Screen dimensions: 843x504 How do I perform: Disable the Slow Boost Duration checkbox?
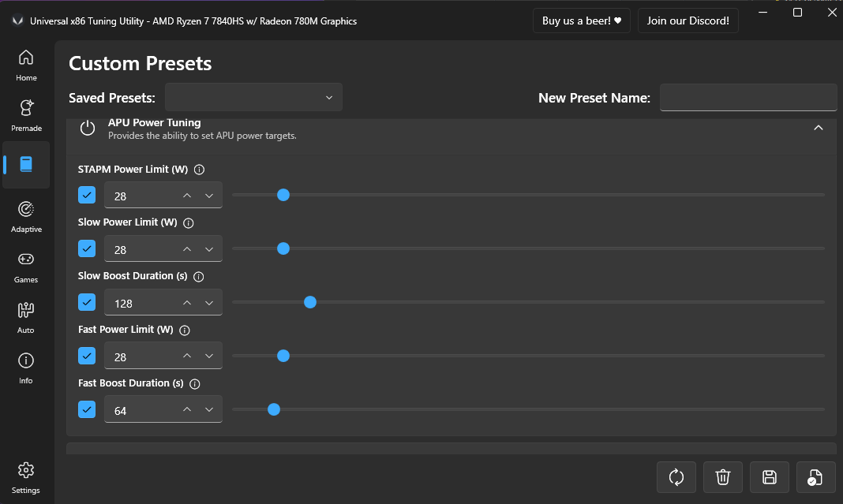pos(87,302)
